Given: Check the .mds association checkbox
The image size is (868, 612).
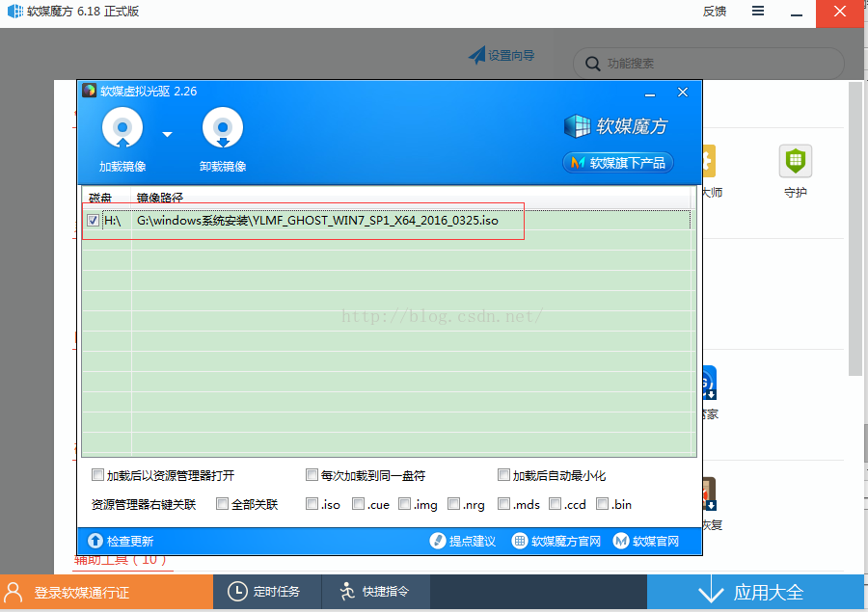Looking at the screenshot, I should [503, 503].
